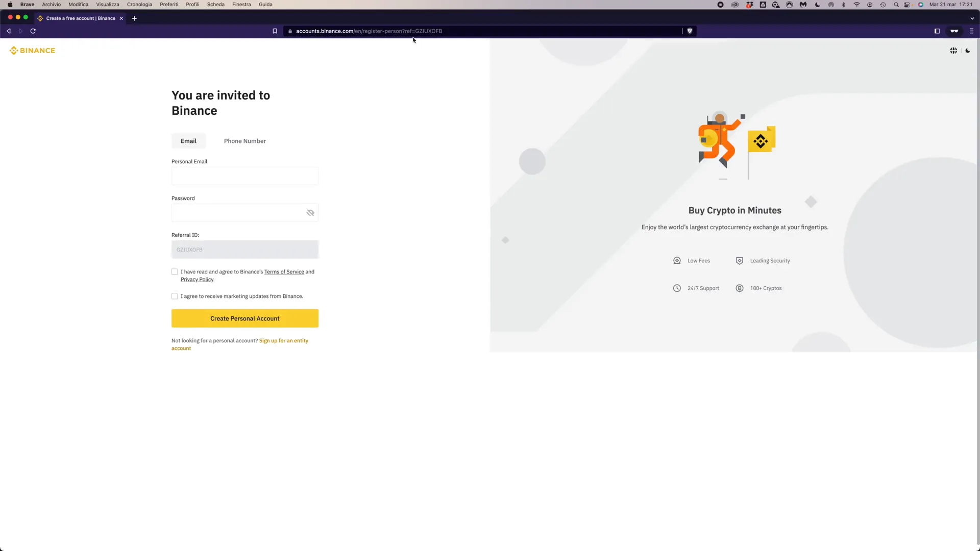
Task: Open Visualizza menu in macOS menu bar
Action: pyautogui.click(x=108, y=5)
